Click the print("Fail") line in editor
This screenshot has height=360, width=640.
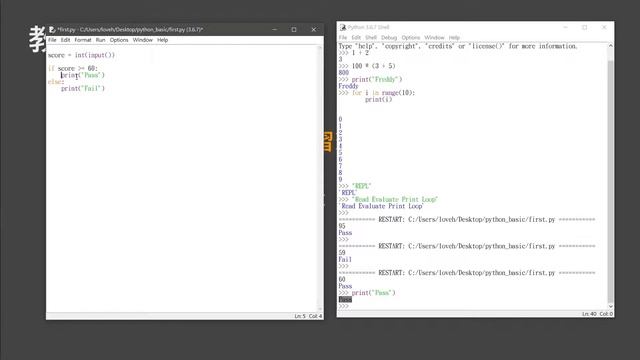[x=83, y=88]
